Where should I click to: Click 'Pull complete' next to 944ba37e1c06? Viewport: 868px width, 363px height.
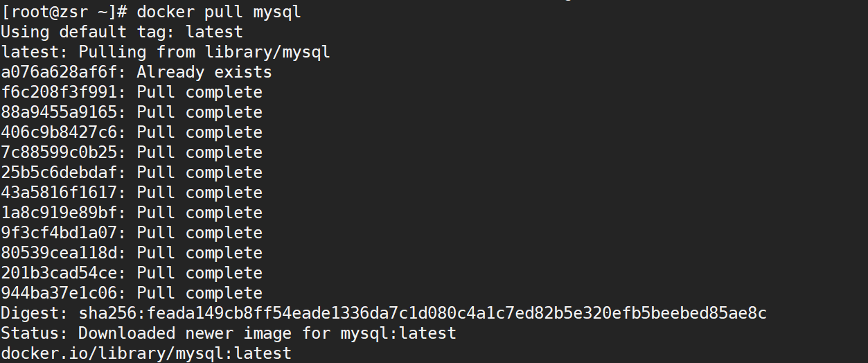[200, 293]
